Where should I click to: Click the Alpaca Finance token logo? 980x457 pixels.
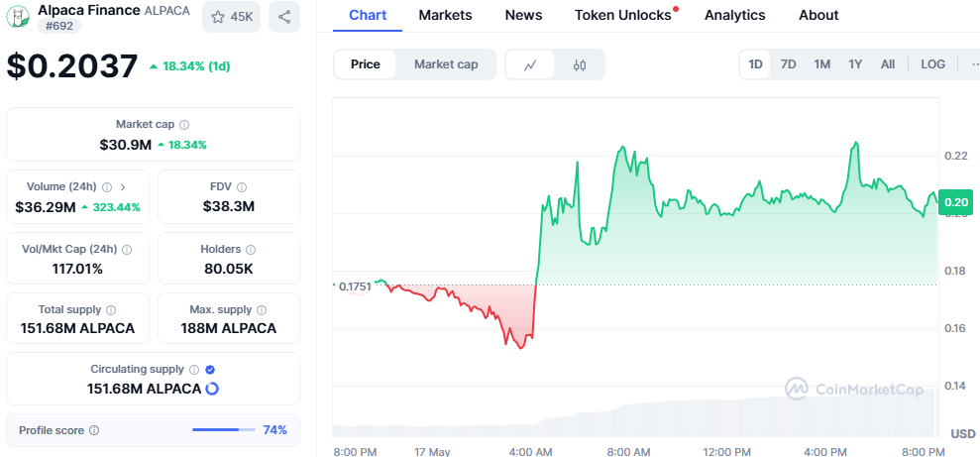pos(18,16)
